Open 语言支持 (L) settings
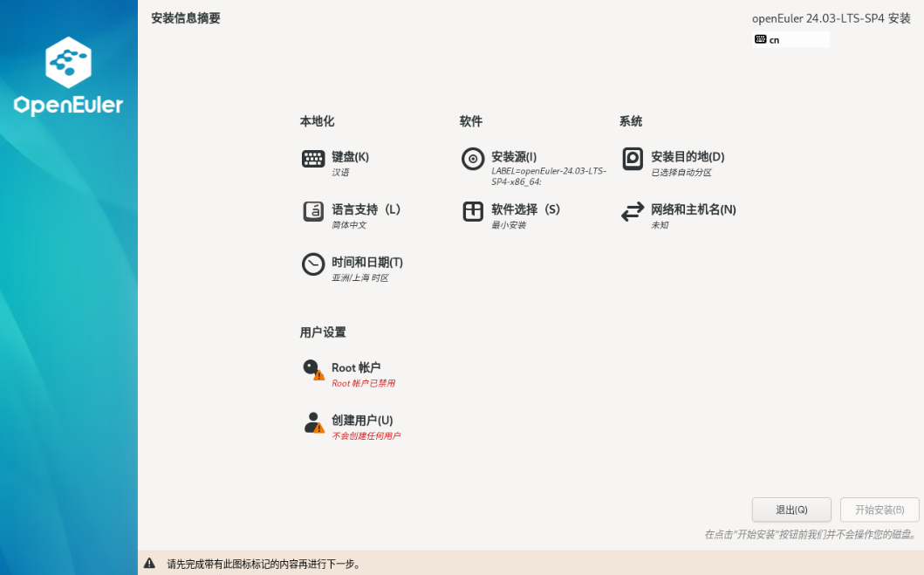The image size is (924, 575). [x=366, y=209]
